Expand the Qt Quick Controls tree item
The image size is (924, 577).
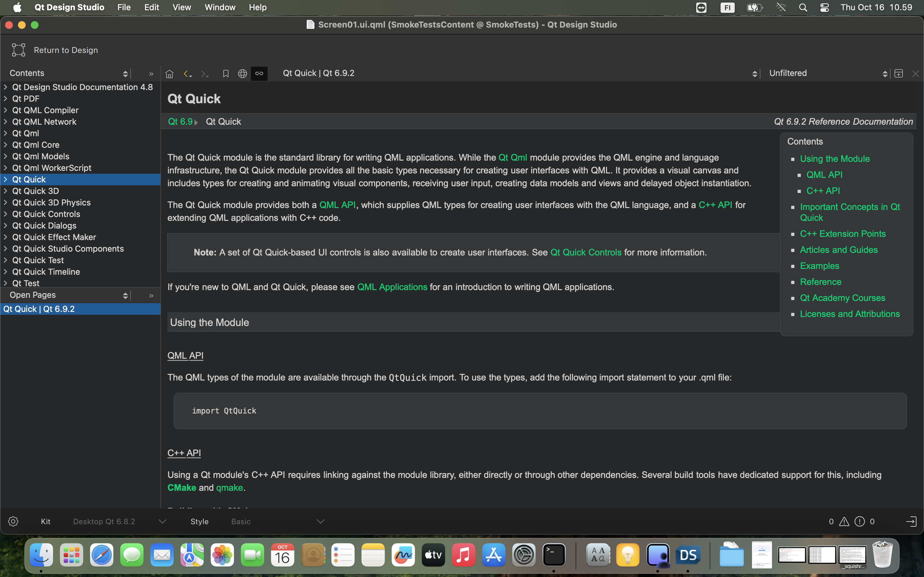coord(5,214)
